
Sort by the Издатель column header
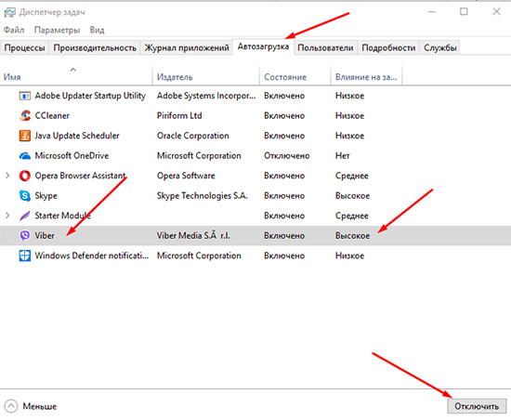point(206,75)
